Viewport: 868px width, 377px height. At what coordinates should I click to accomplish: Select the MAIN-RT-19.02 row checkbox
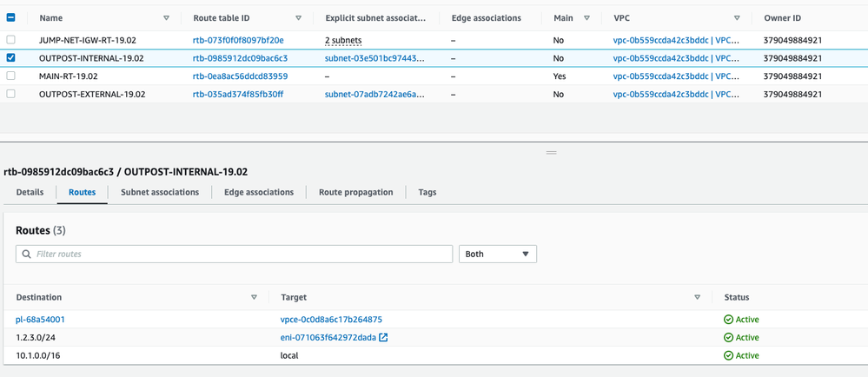(11, 76)
